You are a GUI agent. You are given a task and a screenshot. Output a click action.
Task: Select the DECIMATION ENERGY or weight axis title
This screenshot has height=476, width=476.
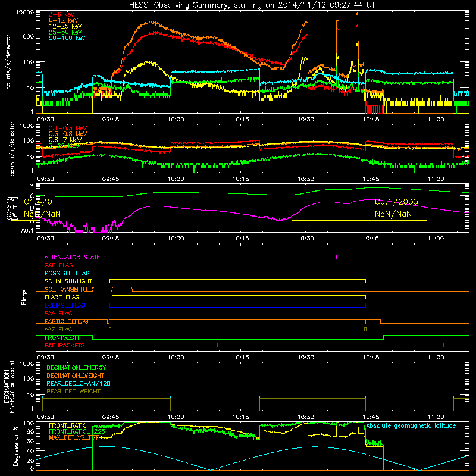[x=10, y=386]
